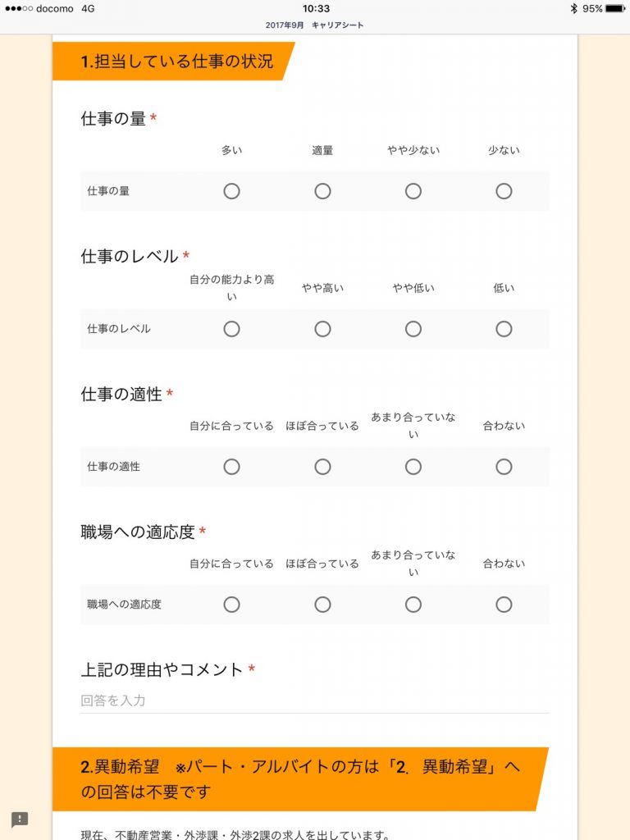Image resolution: width=630 pixels, height=840 pixels.
Task: Select ほぼ合っている for 職場への適応度
Action: click(322, 605)
